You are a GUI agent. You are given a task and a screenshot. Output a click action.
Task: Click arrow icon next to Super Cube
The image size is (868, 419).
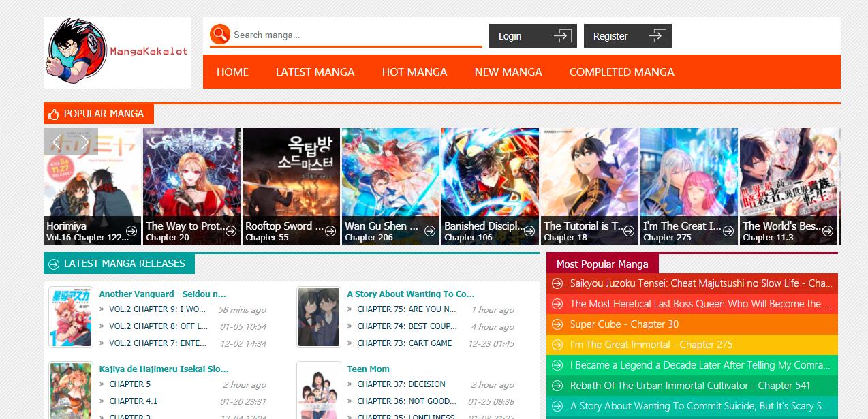pyautogui.click(x=557, y=324)
